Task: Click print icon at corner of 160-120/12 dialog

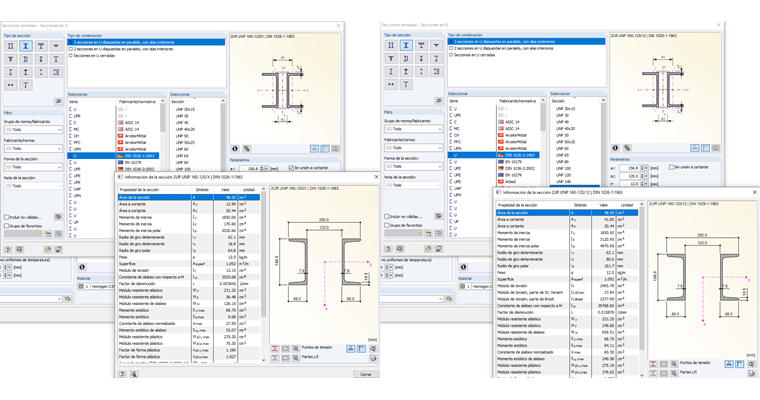Action: click(751, 373)
